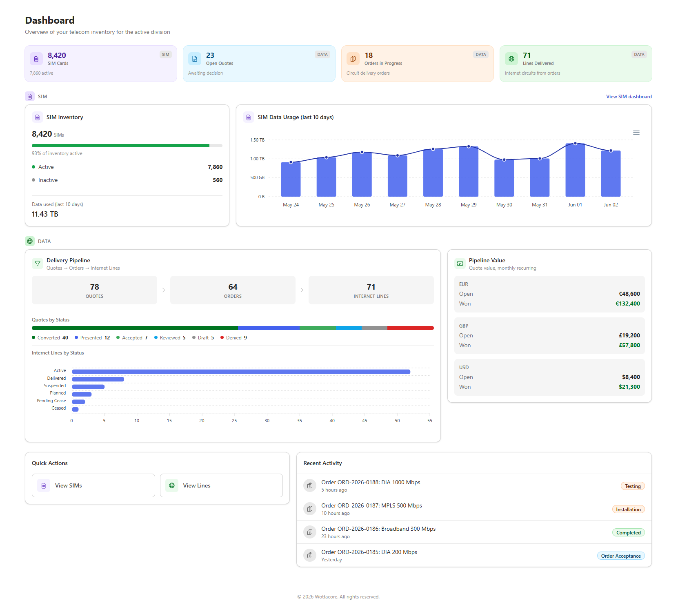The height and width of the screenshot is (616, 678).
Task: Click the May 24 usage bar
Action: coord(291,179)
